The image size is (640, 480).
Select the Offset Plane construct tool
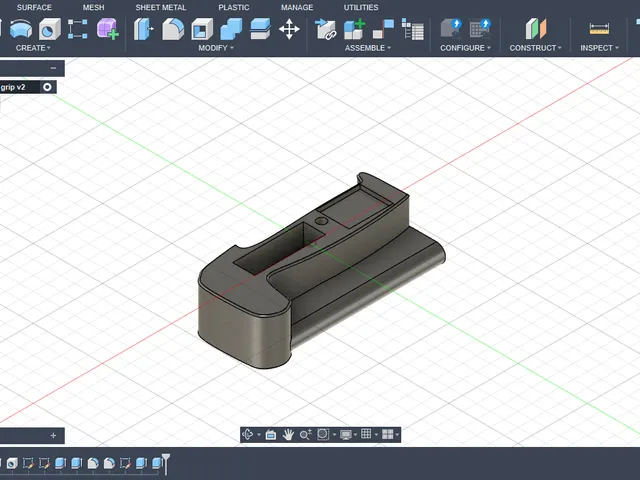pos(536,29)
